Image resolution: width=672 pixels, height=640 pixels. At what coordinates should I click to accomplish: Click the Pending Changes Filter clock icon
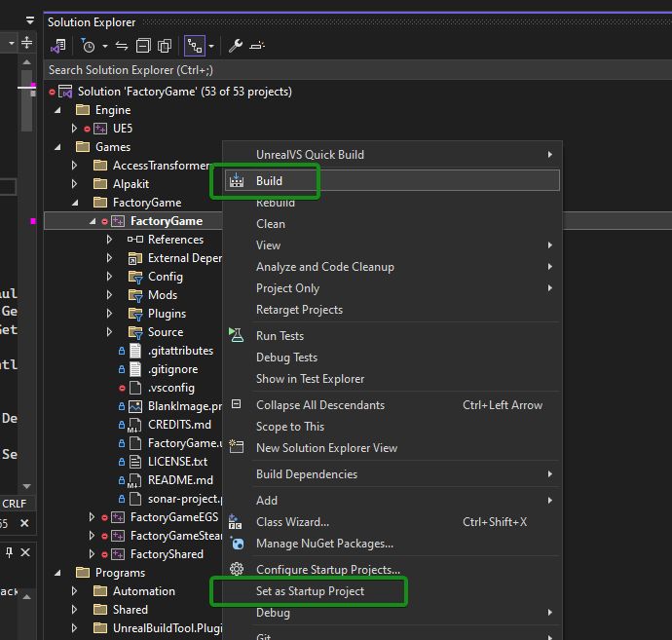coord(88,46)
